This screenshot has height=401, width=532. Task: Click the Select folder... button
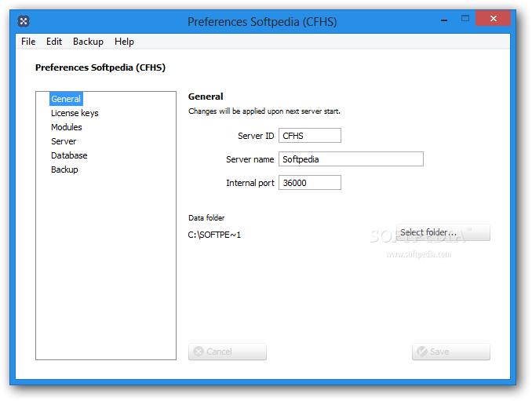[x=443, y=232]
